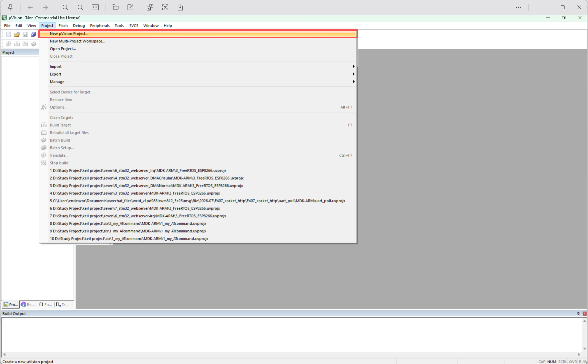Translate text in the image
The height and width of the screenshot is (364, 588).
tap(150, 7)
